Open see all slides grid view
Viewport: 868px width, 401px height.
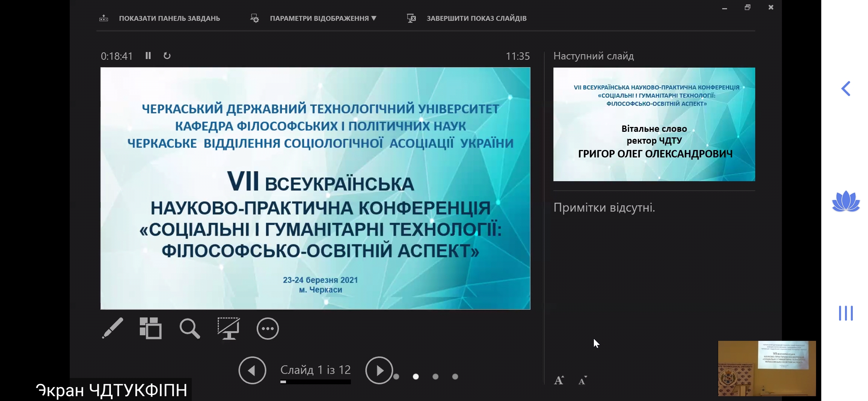pyautogui.click(x=151, y=328)
